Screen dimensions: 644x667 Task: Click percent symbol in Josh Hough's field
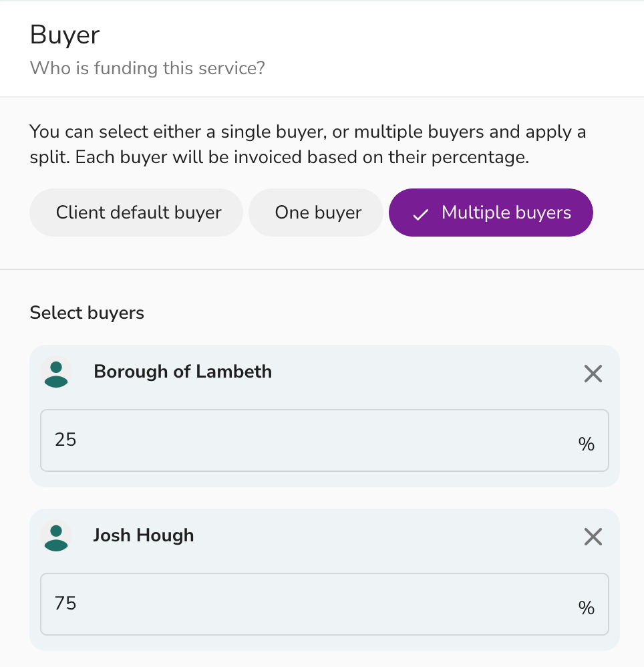pos(586,608)
